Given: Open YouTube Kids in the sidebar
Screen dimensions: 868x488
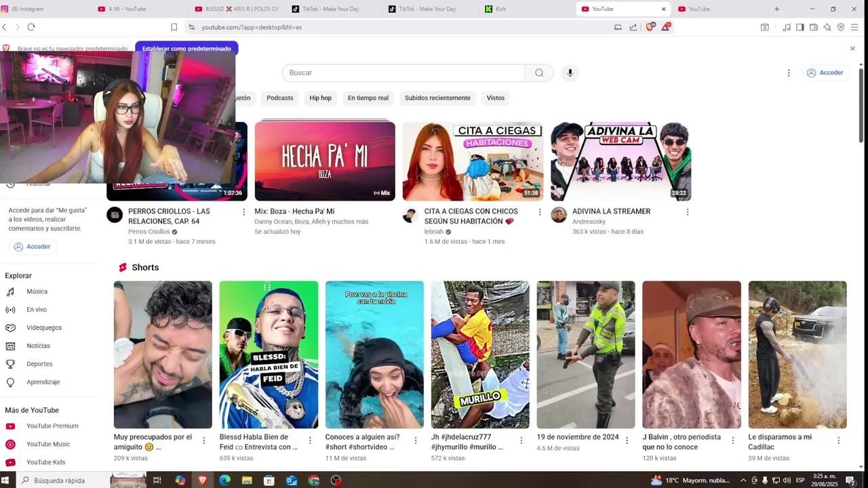Looking at the screenshot, I should [45, 462].
